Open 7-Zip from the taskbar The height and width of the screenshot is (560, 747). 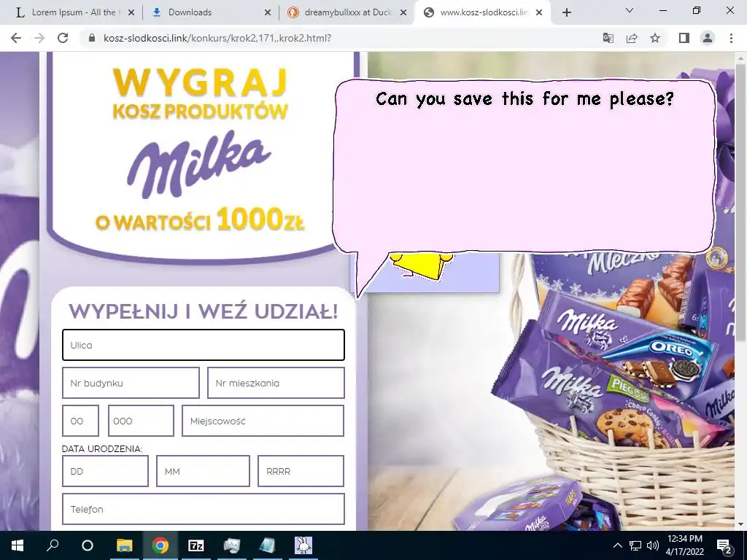click(x=196, y=545)
